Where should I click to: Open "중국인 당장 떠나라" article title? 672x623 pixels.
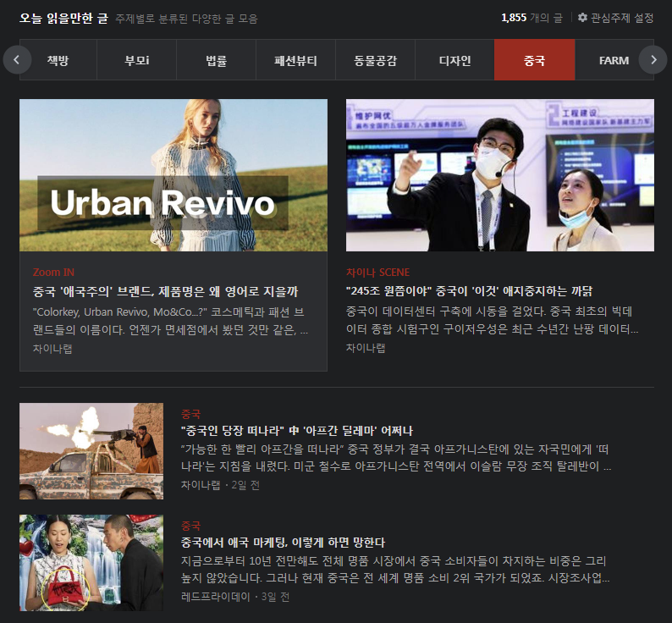tap(296, 431)
